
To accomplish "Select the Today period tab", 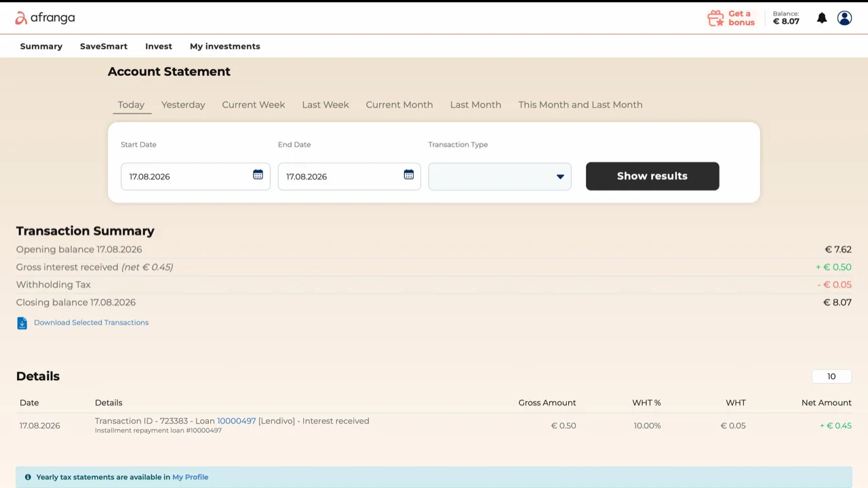I will (131, 105).
